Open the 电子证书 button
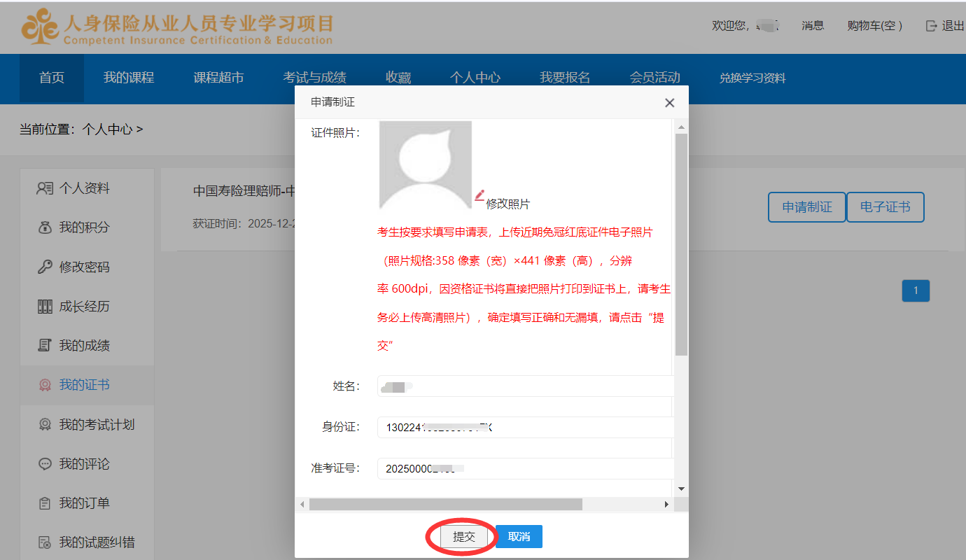Image resolution: width=966 pixels, height=560 pixels. click(885, 207)
